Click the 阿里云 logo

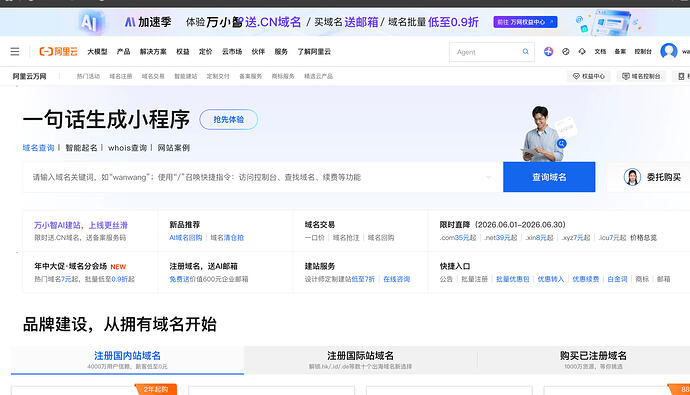tap(59, 51)
